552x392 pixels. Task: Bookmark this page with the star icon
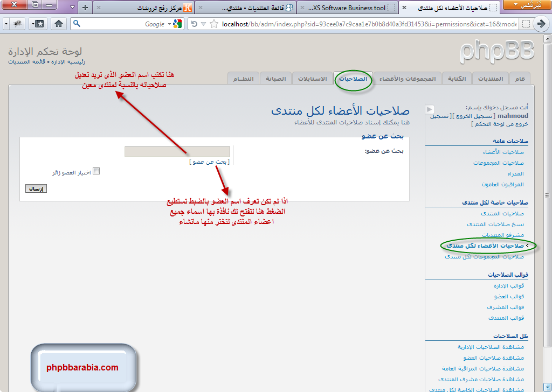pyautogui.click(x=213, y=24)
